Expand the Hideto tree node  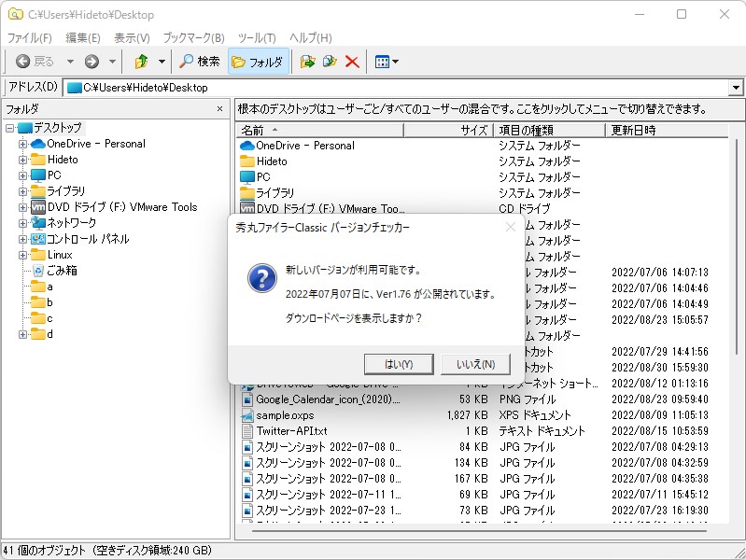click(x=22, y=160)
